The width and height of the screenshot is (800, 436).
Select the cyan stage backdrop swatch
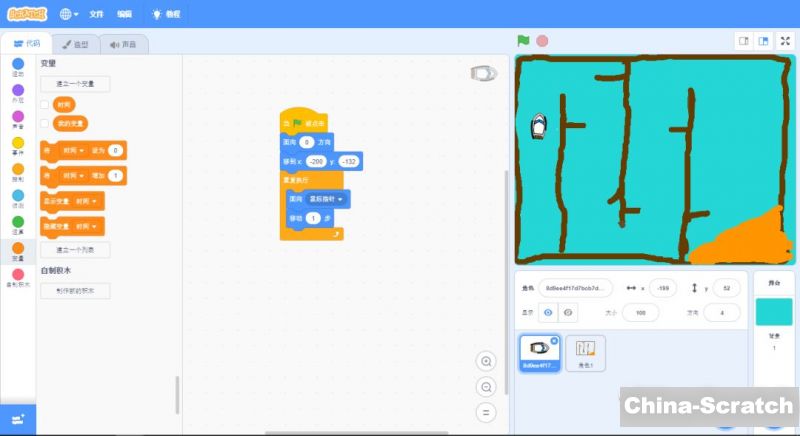(773, 313)
